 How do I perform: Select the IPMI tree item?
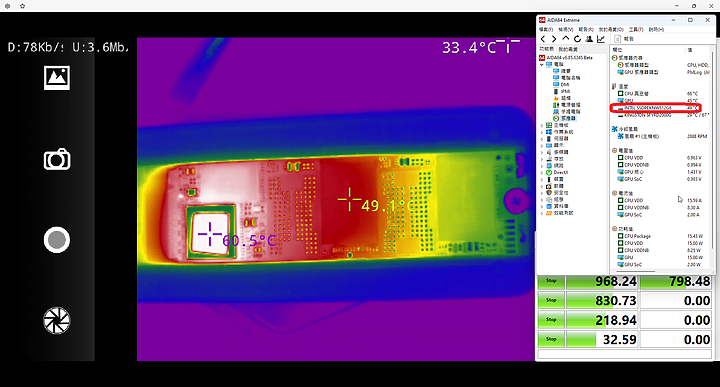click(x=562, y=91)
